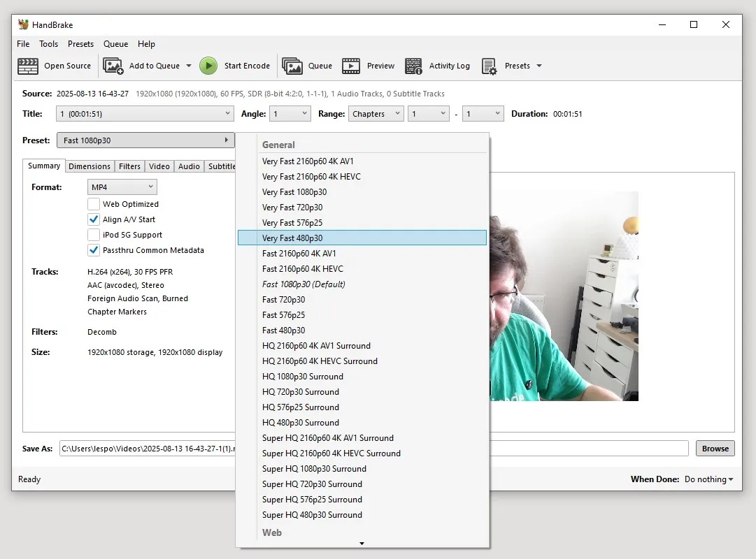Open the Help menu
Viewport: 756px width, 559px height.
coord(146,44)
